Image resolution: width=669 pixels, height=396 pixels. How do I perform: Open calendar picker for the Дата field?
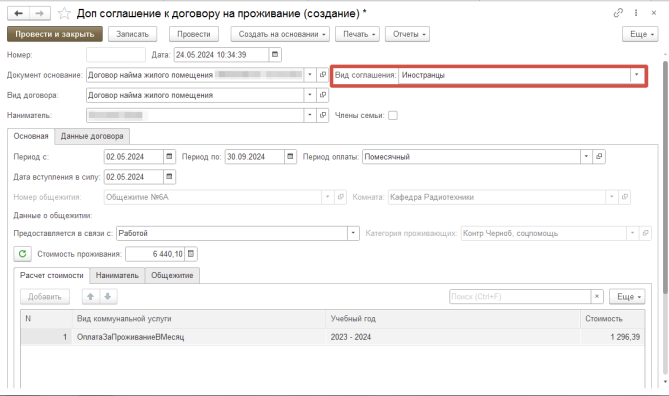[x=275, y=55]
